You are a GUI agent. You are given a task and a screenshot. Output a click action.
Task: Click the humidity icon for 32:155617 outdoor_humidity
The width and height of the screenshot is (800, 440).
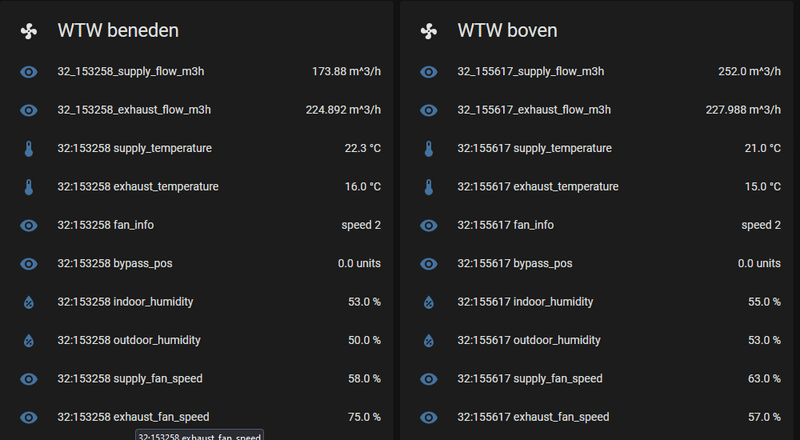point(429,340)
